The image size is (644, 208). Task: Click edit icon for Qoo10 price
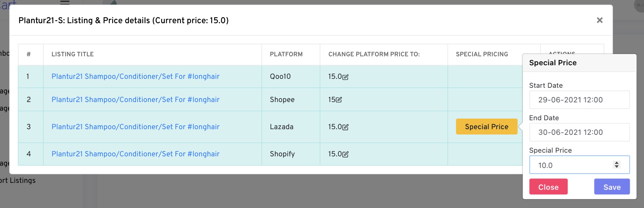[345, 77]
